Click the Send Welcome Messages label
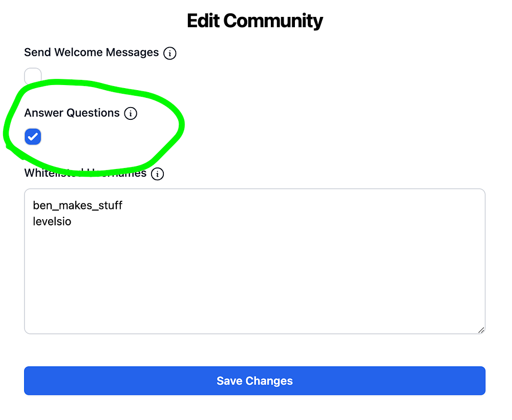512x420 pixels. coord(92,52)
